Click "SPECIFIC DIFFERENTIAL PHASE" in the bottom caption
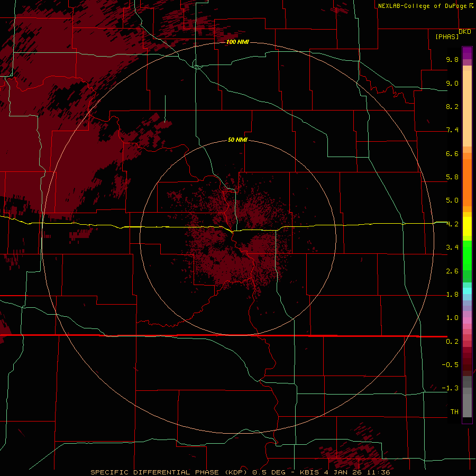This screenshot has height=476, width=476. (x=154, y=472)
